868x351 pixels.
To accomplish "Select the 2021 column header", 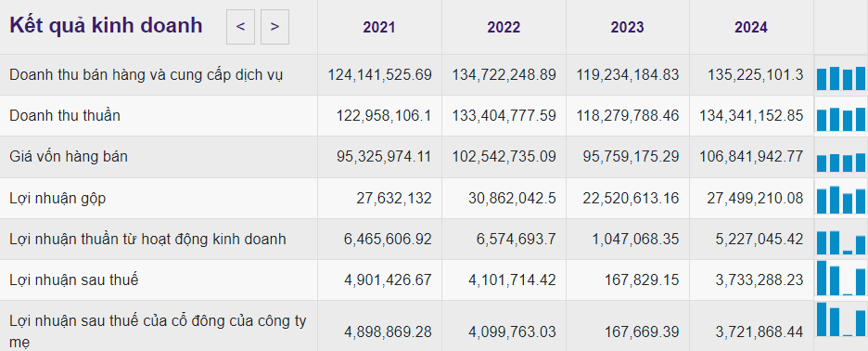I will pos(379,27).
